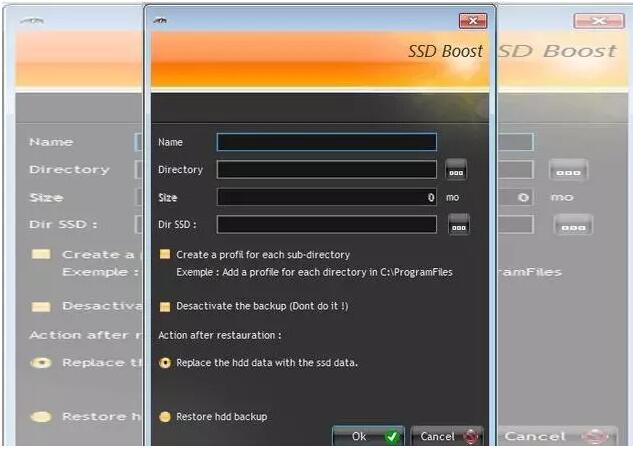Click the background window's Dir SSD browse button
This screenshot has width=633, height=453.
coord(573,225)
